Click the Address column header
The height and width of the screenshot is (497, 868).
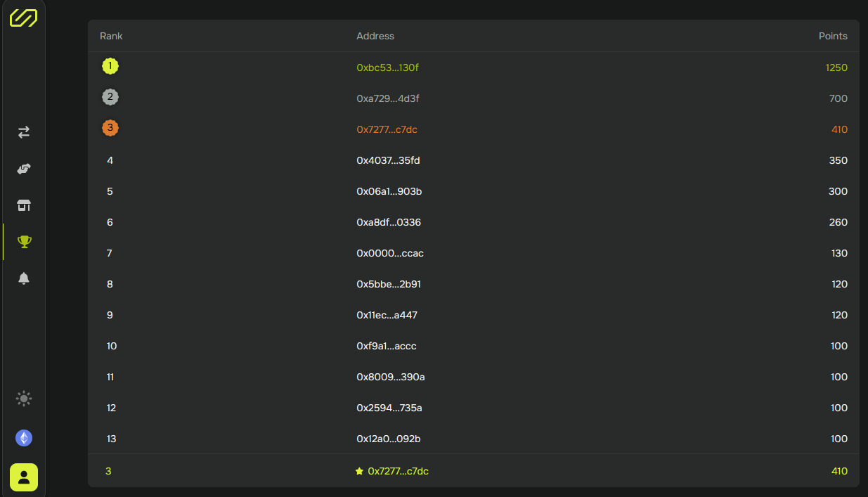[375, 36]
